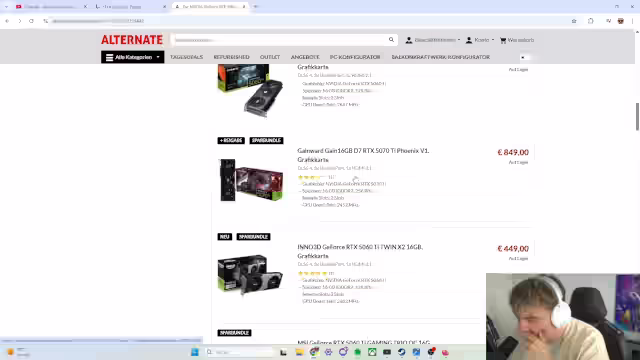Click in the ALTERNATE search field

click(x=280, y=40)
